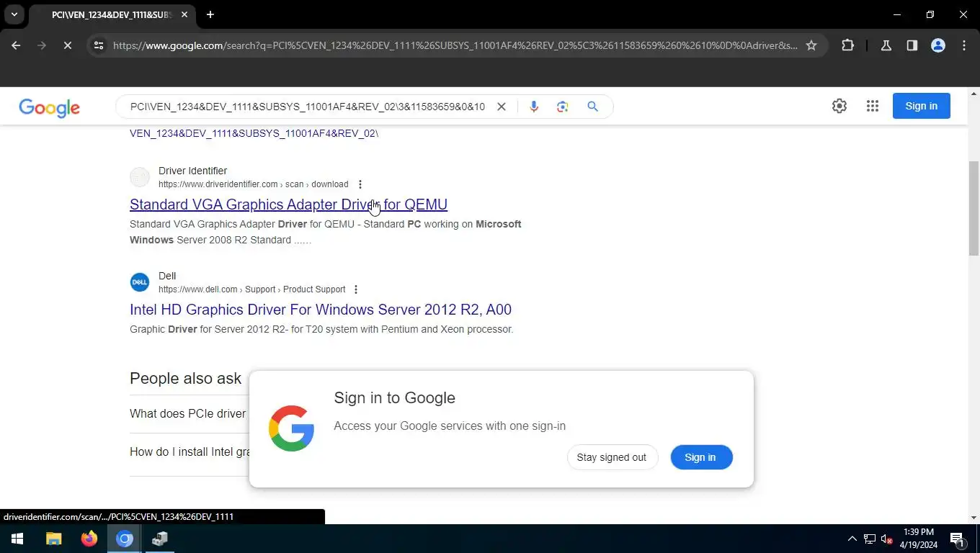The width and height of the screenshot is (980, 553).
Task: Open site information icon in address bar
Action: point(99,45)
